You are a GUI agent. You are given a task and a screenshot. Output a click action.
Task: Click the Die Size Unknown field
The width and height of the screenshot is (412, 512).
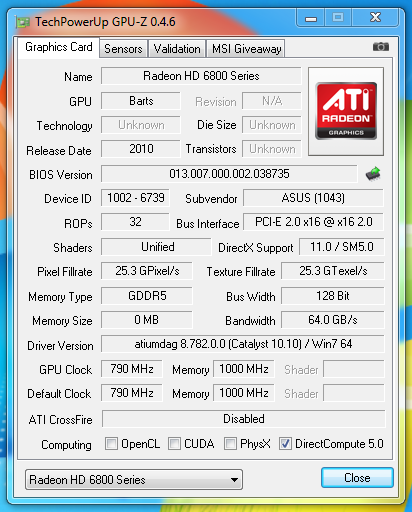pos(272,125)
